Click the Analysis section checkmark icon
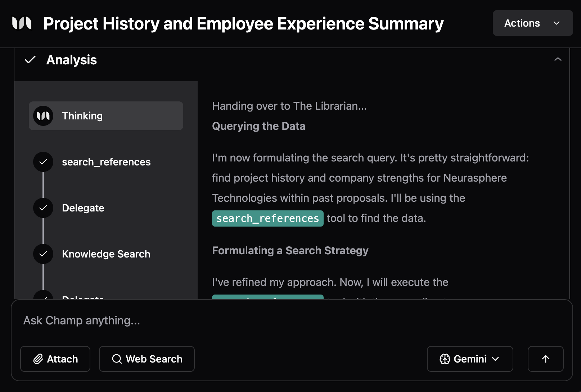 coord(30,60)
